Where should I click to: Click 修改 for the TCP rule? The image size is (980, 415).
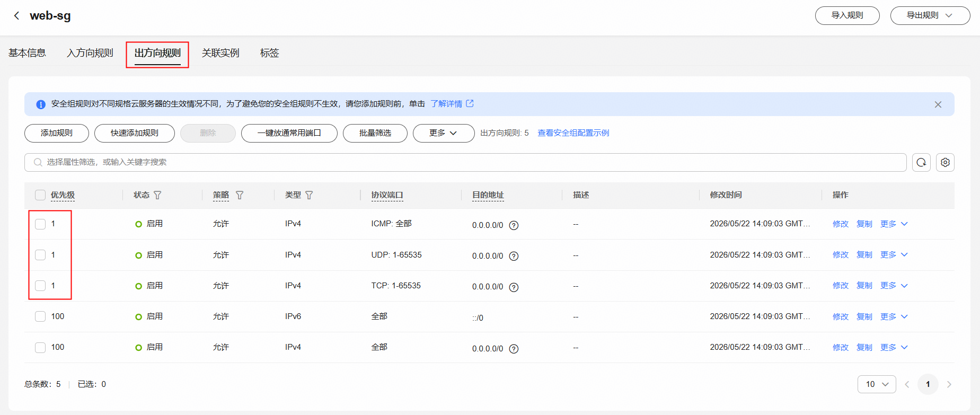tap(841, 286)
